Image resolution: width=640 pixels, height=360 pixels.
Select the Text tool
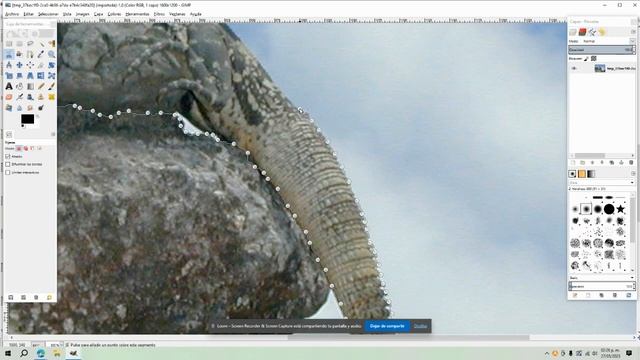click(9, 86)
